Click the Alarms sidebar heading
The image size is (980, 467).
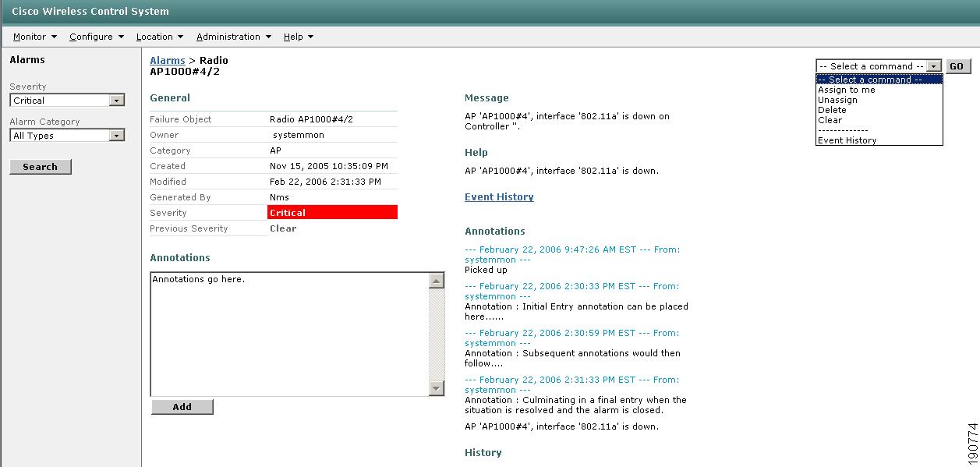click(x=27, y=60)
